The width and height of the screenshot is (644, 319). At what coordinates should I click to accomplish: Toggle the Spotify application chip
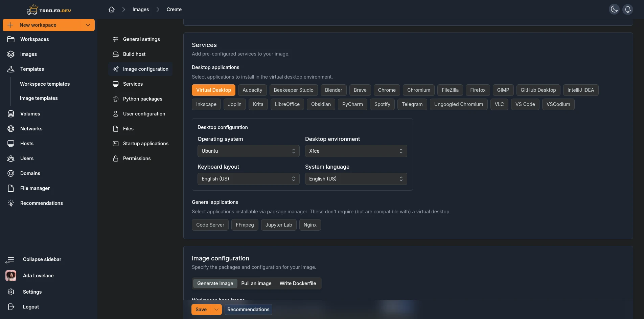pos(382,104)
